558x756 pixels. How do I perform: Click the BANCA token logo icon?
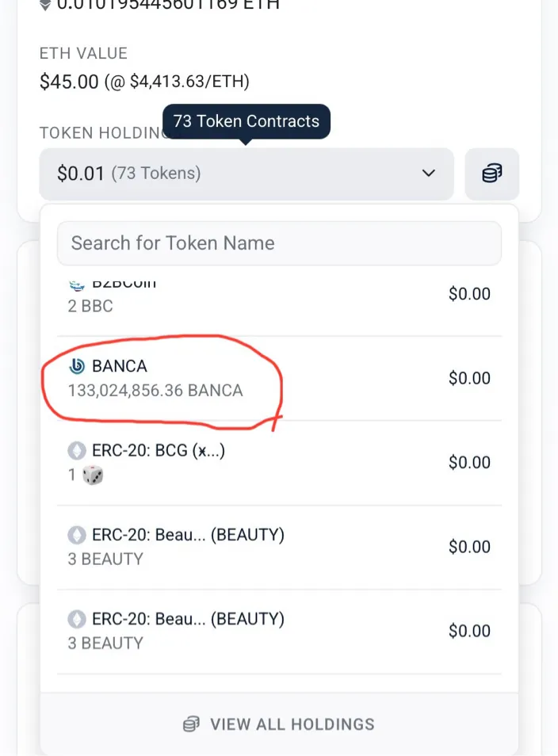point(77,366)
